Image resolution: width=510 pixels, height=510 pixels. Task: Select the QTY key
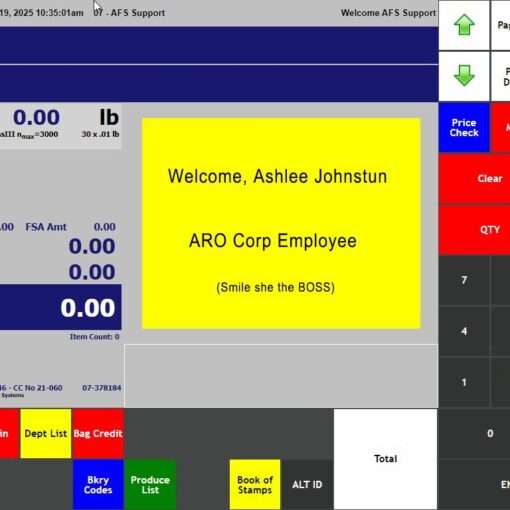pyautogui.click(x=475, y=230)
